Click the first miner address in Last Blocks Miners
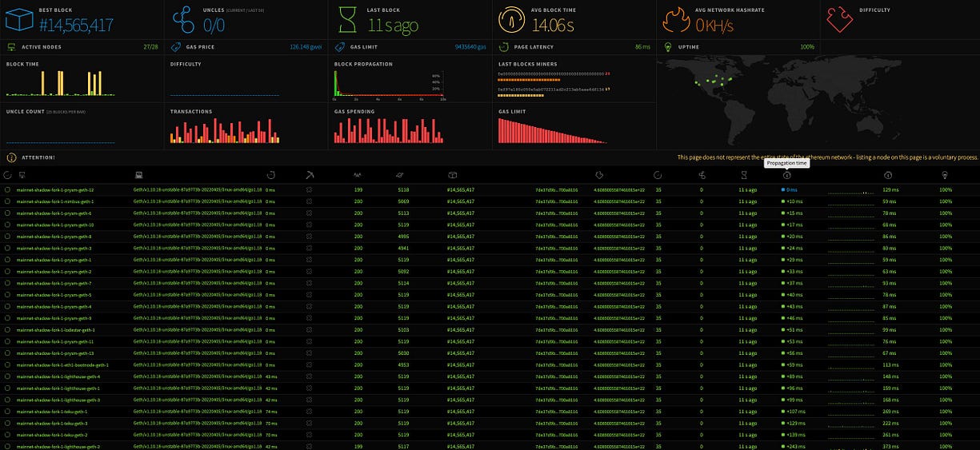980x450 pixels. pyautogui.click(x=550, y=74)
